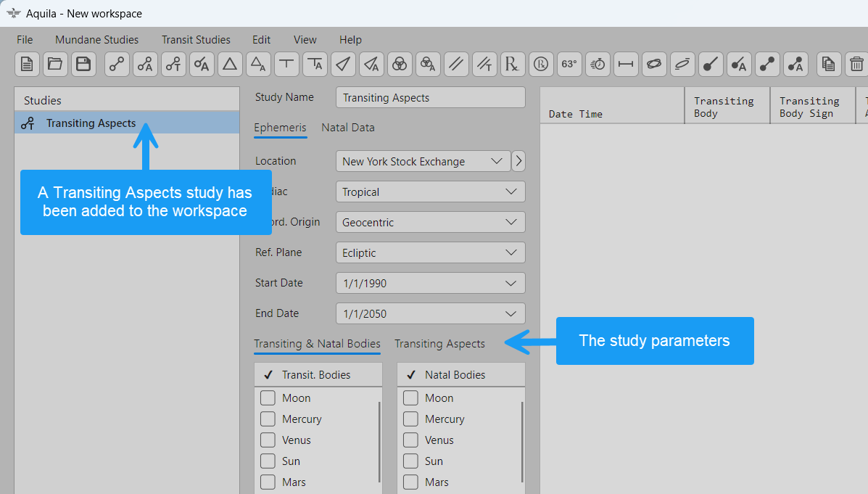Open the Edit menu
Image resolution: width=868 pixels, height=494 pixels.
click(261, 40)
